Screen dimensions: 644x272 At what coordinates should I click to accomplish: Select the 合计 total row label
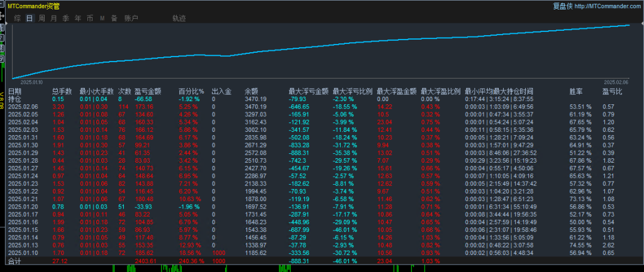tap(15, 261)
